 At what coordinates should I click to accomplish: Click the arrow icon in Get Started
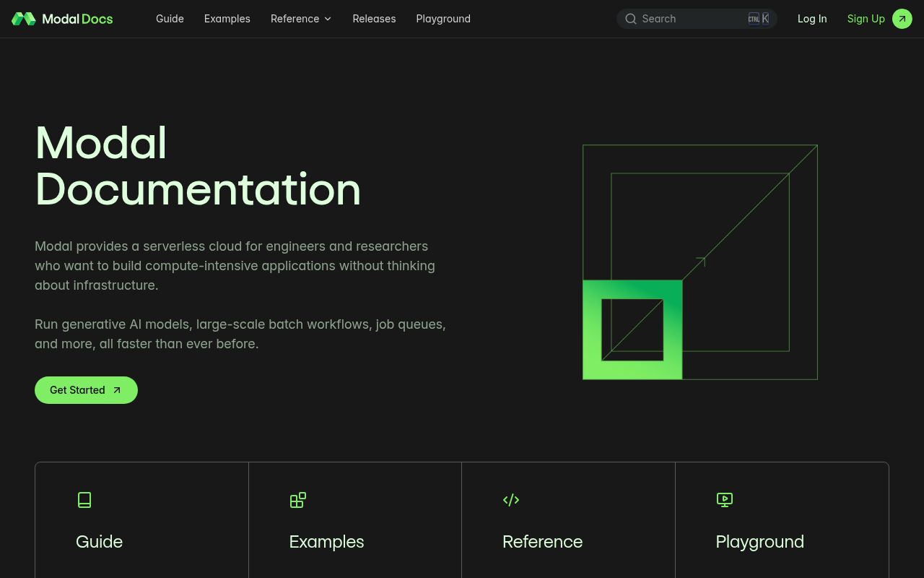point(117,390)
